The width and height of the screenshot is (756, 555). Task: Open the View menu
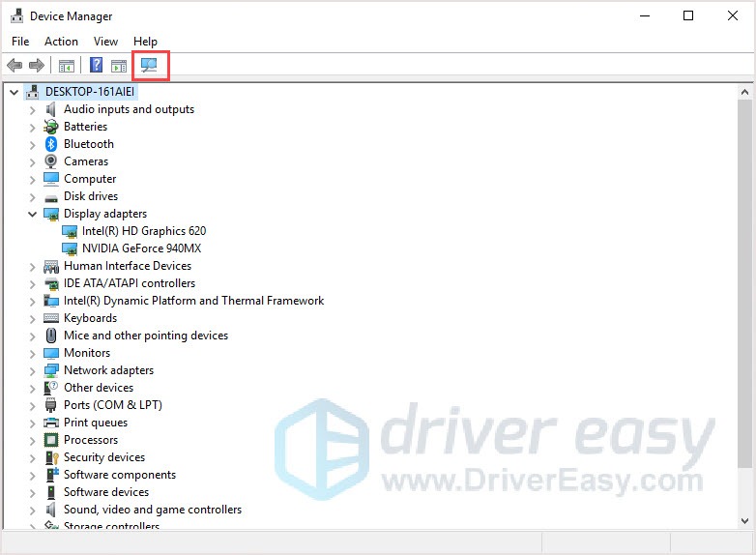[x=105, y=42]
